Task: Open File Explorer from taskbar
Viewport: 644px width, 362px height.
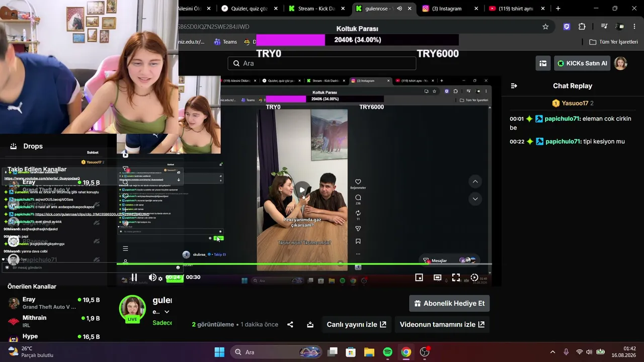Action: 369,352
